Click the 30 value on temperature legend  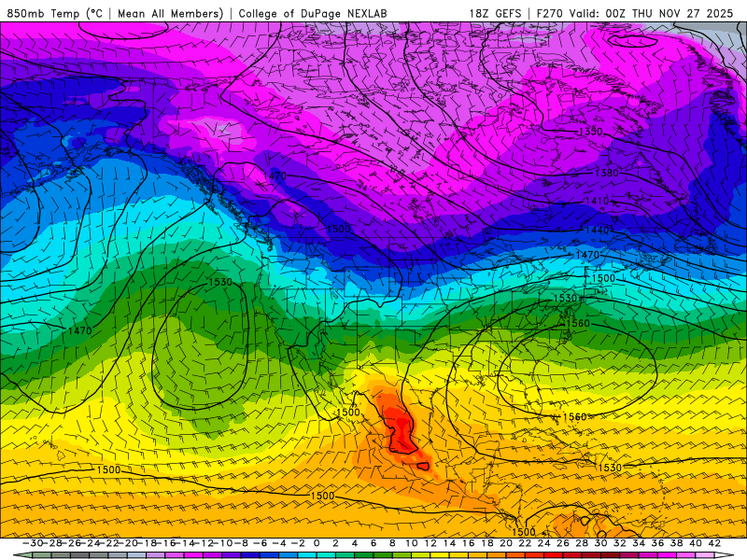(600, 543)
